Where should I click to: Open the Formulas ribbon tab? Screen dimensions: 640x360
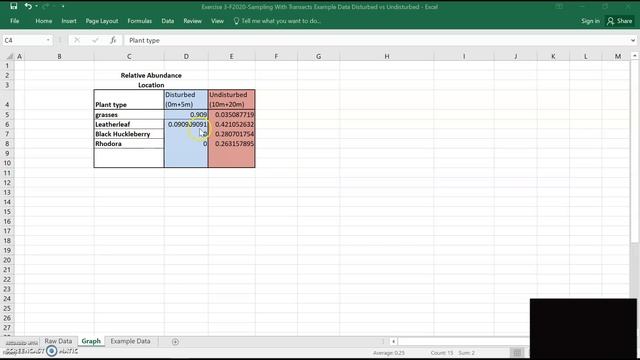click(x=140, y=21)
